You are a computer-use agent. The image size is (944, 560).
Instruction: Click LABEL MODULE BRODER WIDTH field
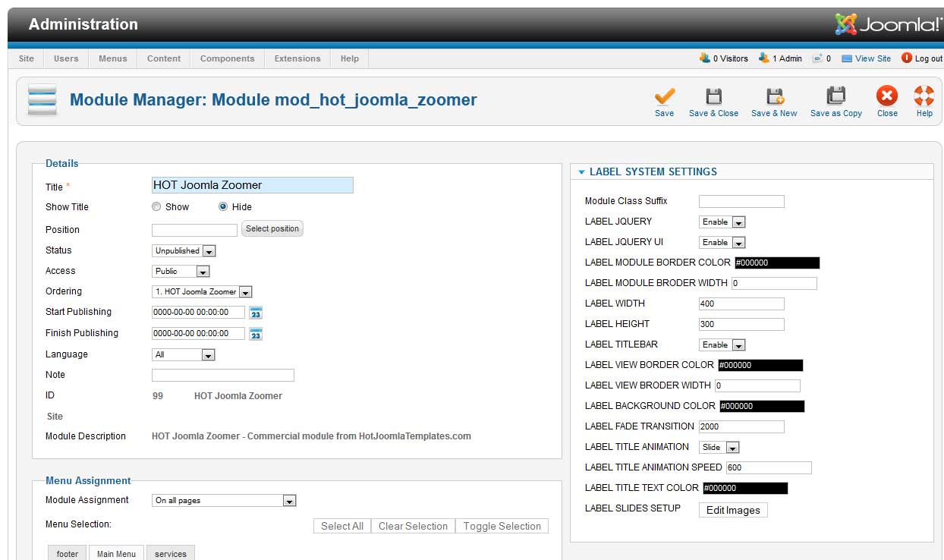[774, 283]
